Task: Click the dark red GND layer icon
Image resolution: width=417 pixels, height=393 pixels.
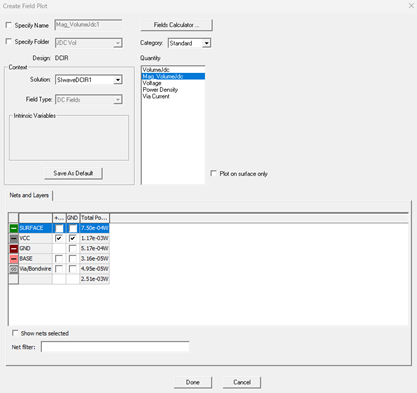Action: point(14,249)
